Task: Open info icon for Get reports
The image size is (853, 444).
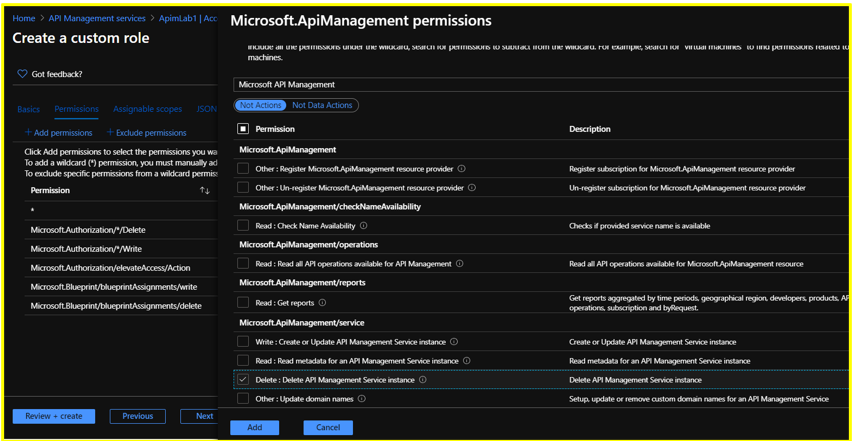Action: point(322,303)
